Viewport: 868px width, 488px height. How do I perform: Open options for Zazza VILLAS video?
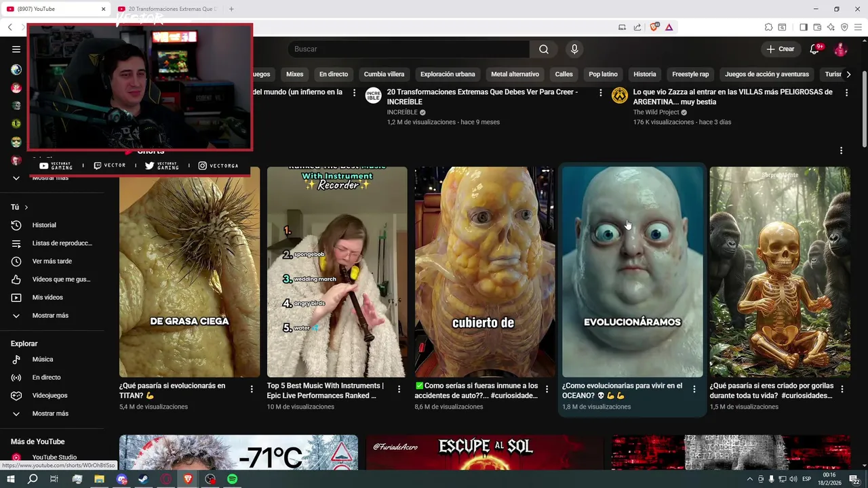(x=846, y=93)
